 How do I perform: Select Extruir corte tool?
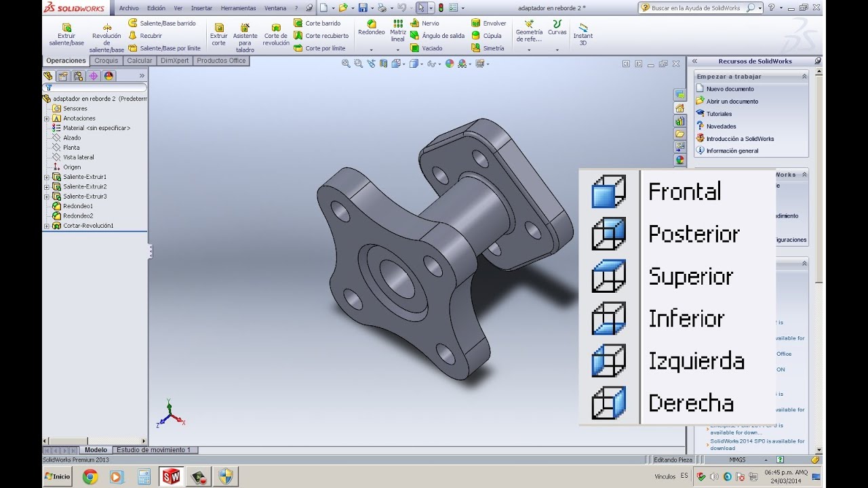click(218, 34)
